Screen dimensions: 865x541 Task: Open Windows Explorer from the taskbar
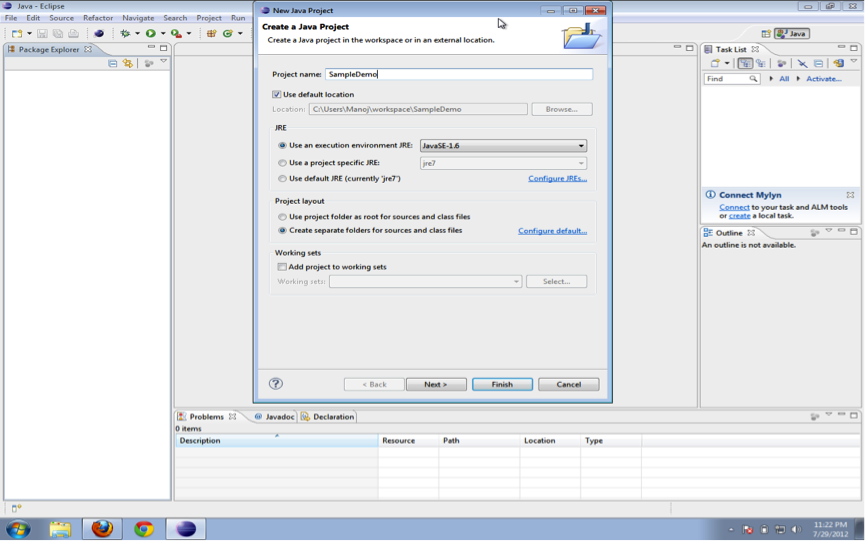(x=60, y=529)
